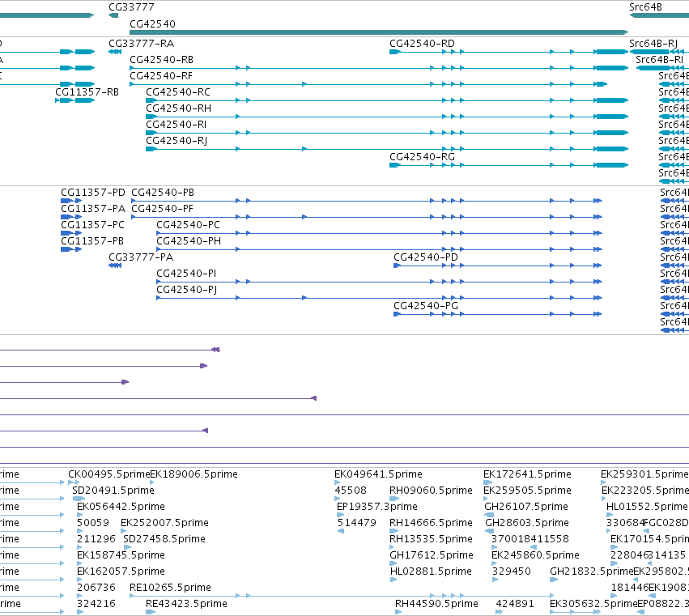The height and width of the screenshot is (616, 689).
Task: Open the EP19357.3prime EST label
Action: pyautogui.click(x=377, y=507)
